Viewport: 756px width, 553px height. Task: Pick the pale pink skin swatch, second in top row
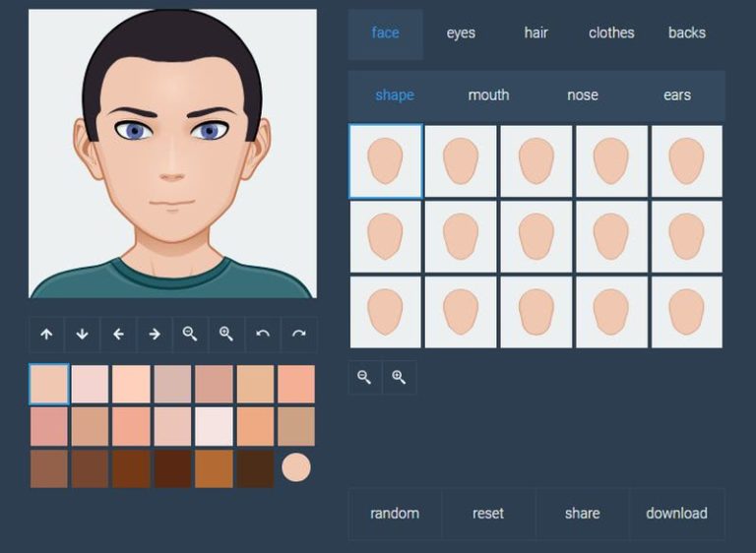tap(91, 384)
